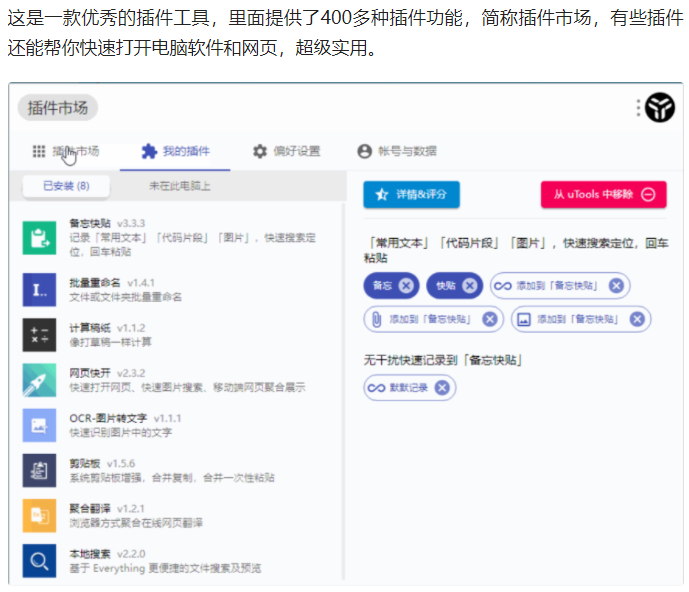Click the 像打草稿一样计算 description

(x=110, y=342)
